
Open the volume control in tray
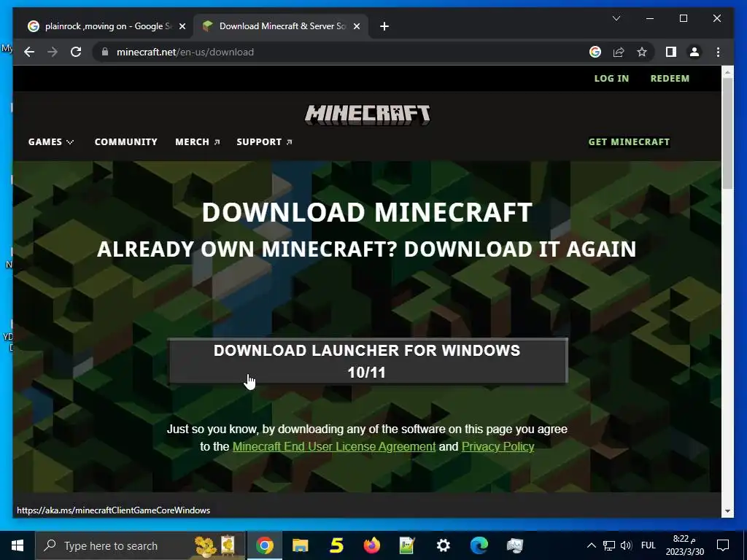point(626,545)
